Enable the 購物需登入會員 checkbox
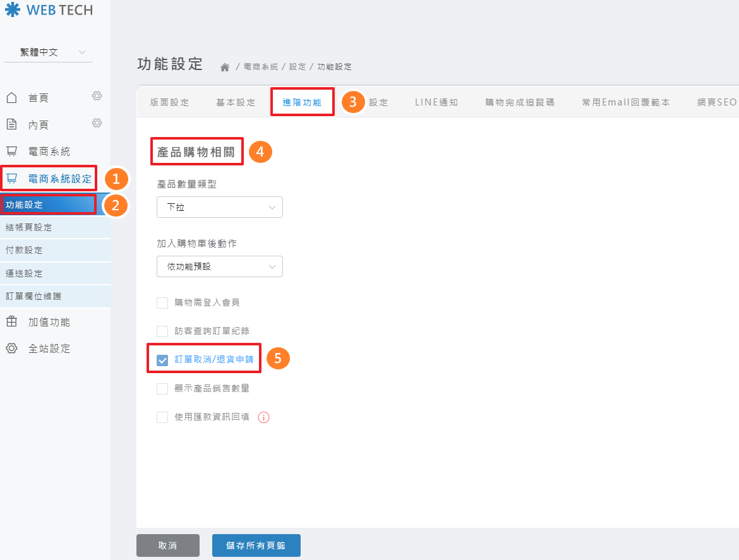 click(x=162, y=303)
